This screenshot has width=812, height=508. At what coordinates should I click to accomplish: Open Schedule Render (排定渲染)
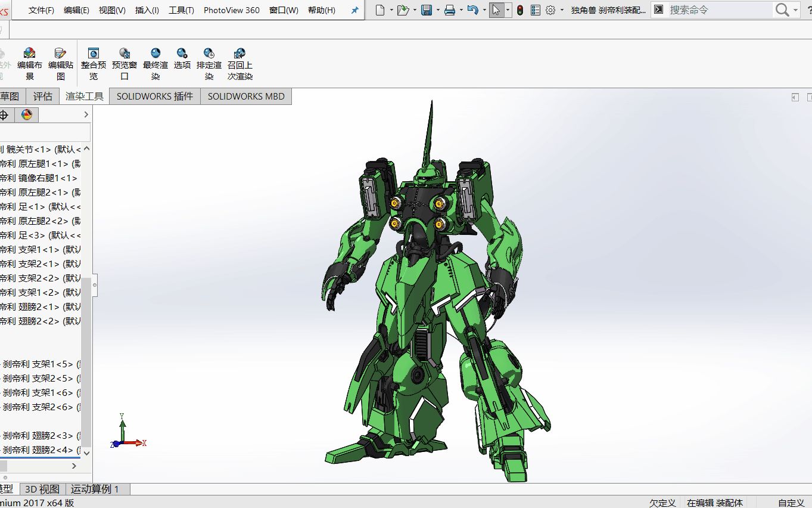pyautogui.click(x=209, y=64)
